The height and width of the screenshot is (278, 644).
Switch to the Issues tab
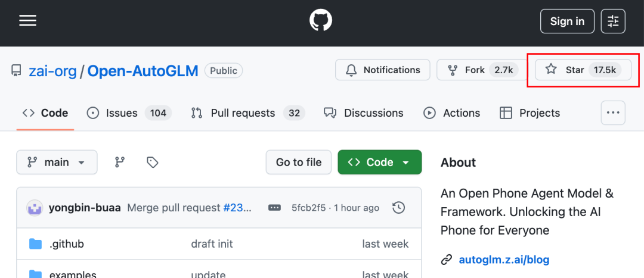pyautogui.click(x=129, y=113)
